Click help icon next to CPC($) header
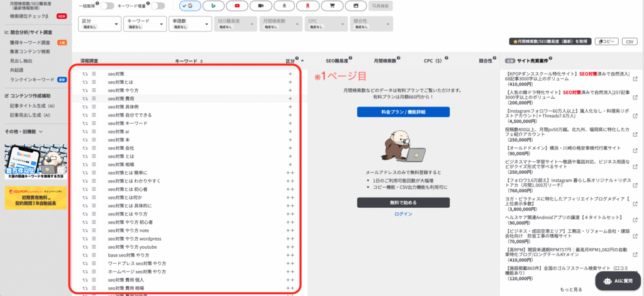644x296 pixels. pyautogui.click(x=447, y=59)
